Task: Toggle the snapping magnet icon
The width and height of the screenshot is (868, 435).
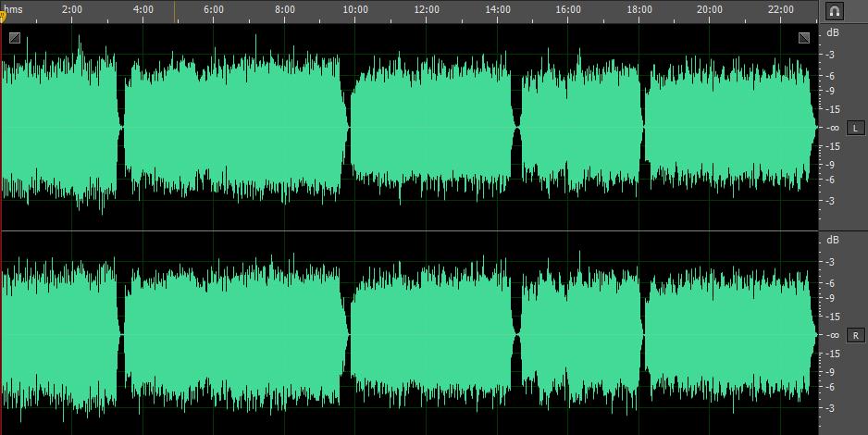Action: [835, 11]
